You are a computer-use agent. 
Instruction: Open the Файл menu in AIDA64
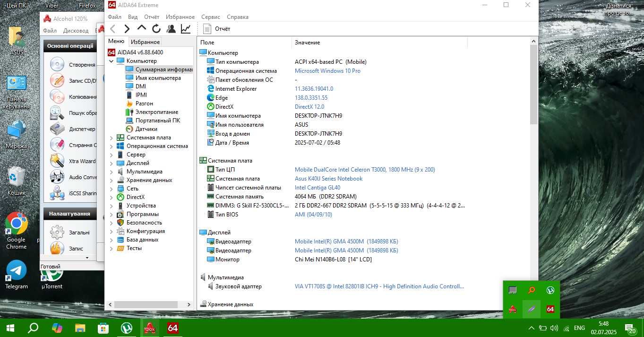click(114, 17)
